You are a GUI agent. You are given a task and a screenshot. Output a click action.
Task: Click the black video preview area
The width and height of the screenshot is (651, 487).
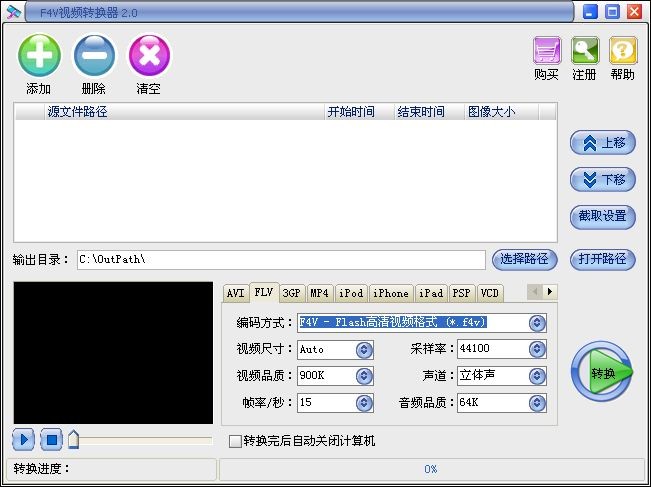(x=113, y=353)
